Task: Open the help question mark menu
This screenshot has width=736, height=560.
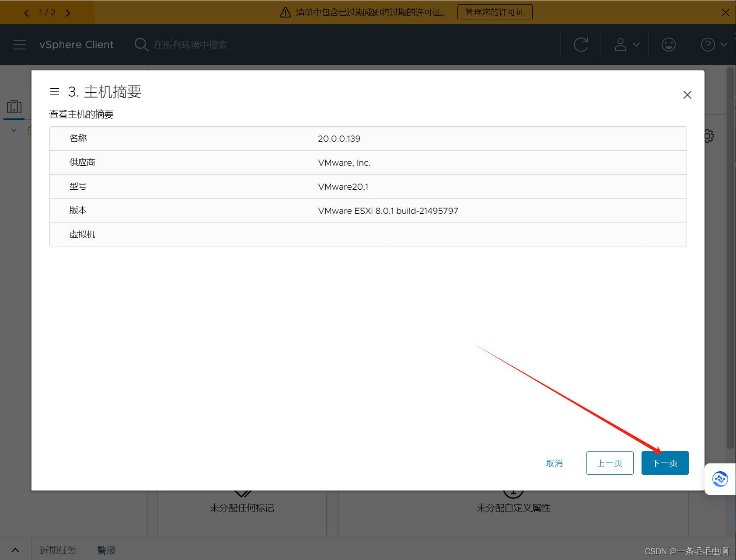Action: 713,45
